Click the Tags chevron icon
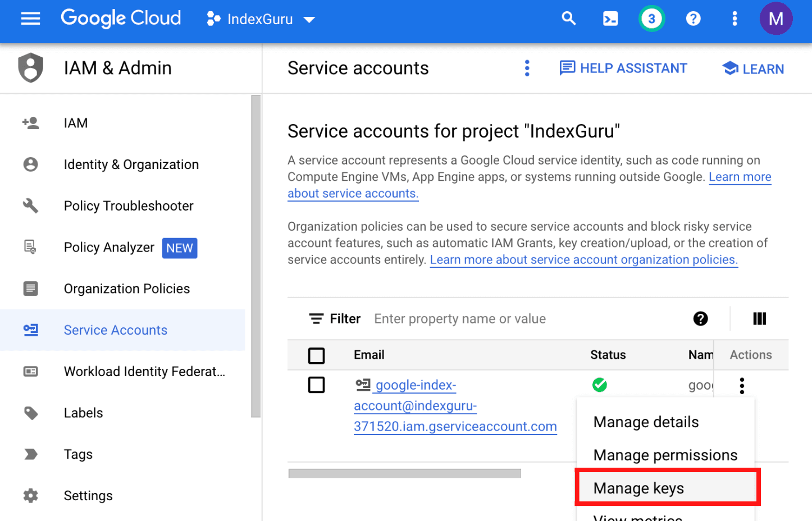 [31, 454]
